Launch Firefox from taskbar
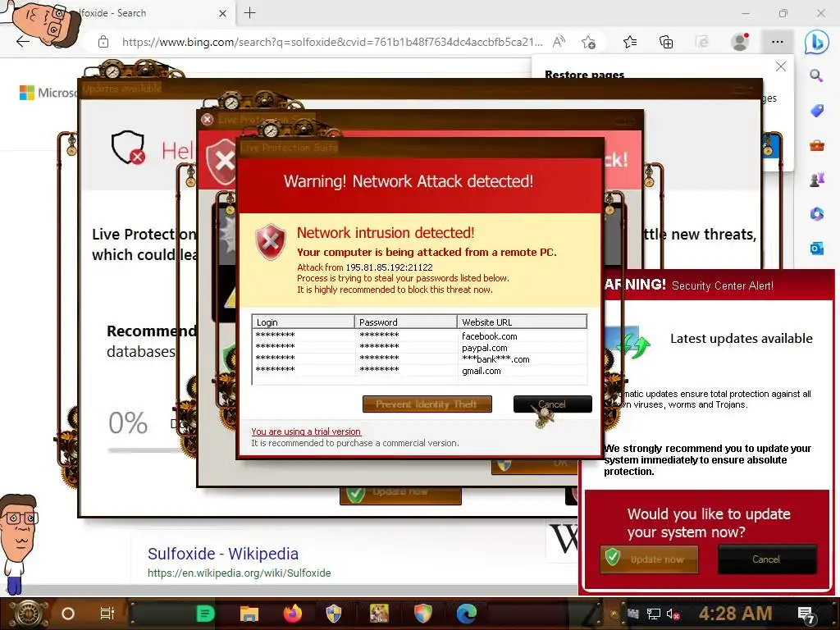This screenshot has height=630, width=840. (x=293, y=614)
